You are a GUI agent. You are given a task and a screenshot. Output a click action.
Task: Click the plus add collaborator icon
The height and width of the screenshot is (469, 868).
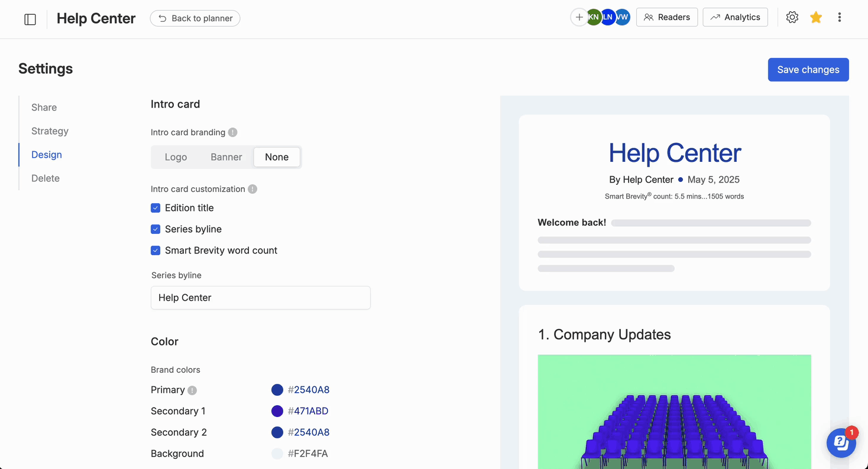pyautogui.click(x=579, y=18)
